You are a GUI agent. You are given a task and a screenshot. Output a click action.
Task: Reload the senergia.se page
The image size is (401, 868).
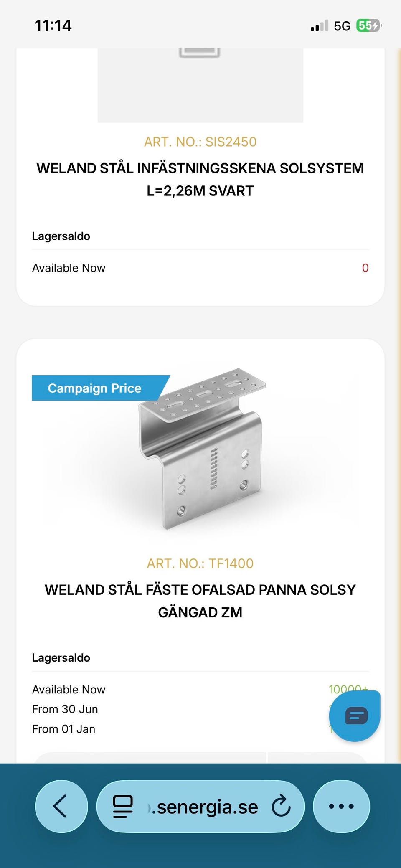(281, 807)
